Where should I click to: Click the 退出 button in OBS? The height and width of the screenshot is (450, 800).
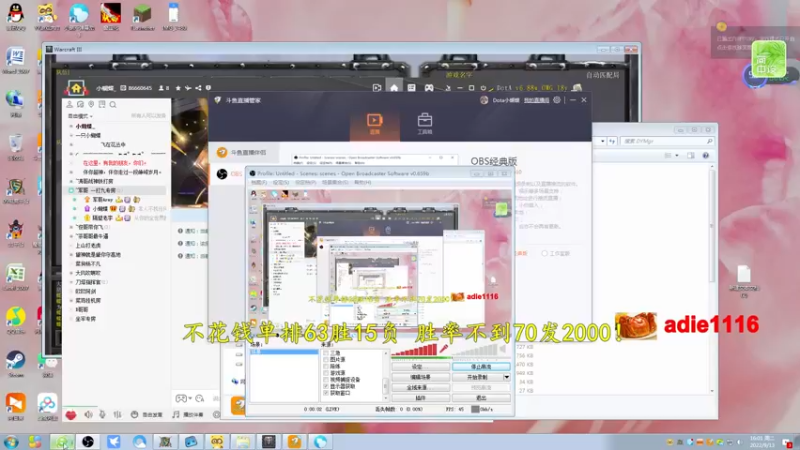pos(481,397)
